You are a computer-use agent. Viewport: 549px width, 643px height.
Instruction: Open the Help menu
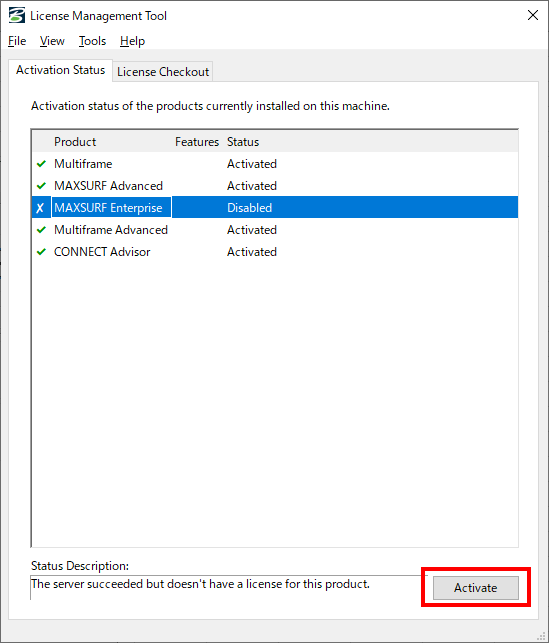click(132, 41)
